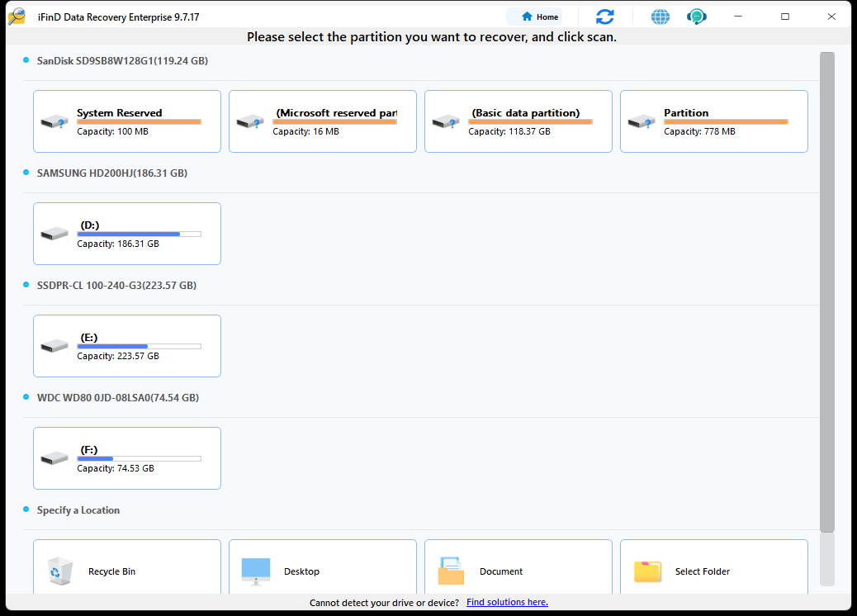Click the Cannot detect your drive text
The width and height of the screenshot is (857, 616).
384,602
